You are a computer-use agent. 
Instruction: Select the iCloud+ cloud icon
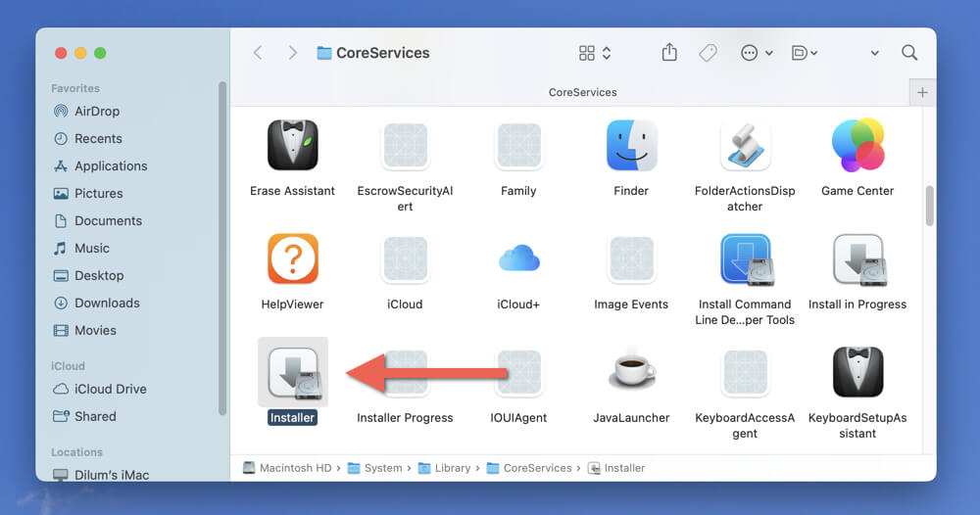pos(518,258)
